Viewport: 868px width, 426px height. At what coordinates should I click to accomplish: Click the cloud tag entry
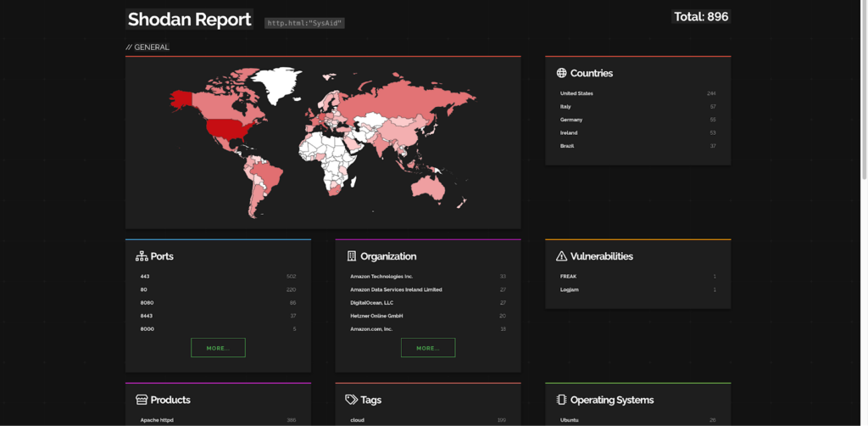coord(357,420)
